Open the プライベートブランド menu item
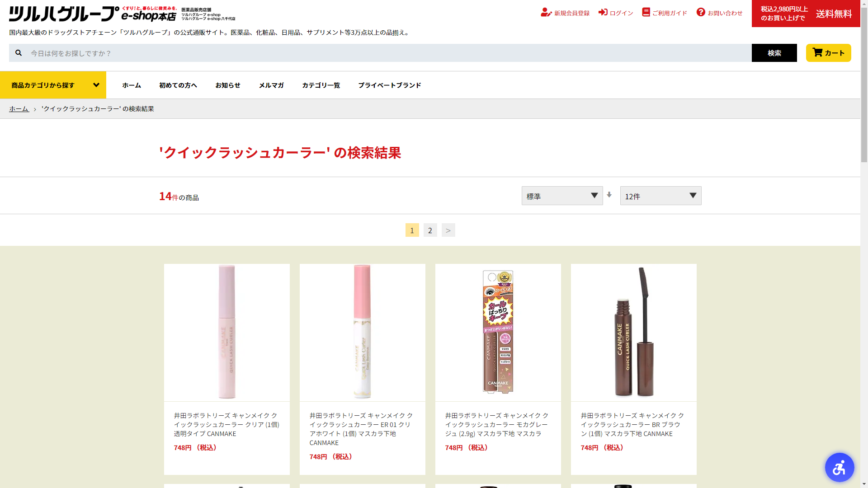 pos(389,85)
